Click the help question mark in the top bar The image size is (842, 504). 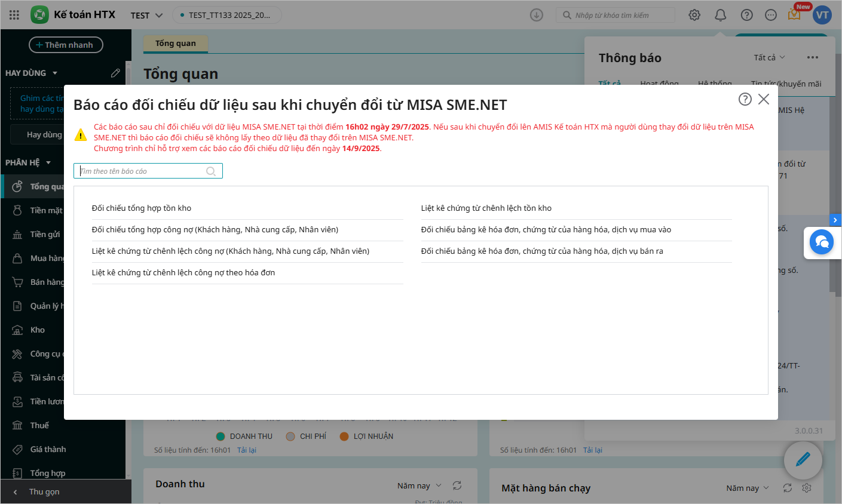(747, 15)
